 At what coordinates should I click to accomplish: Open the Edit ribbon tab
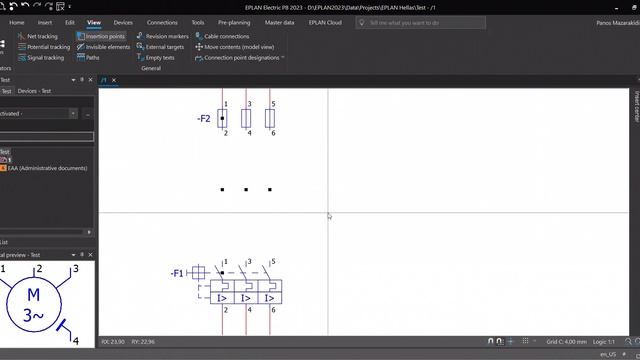point(70,22)
